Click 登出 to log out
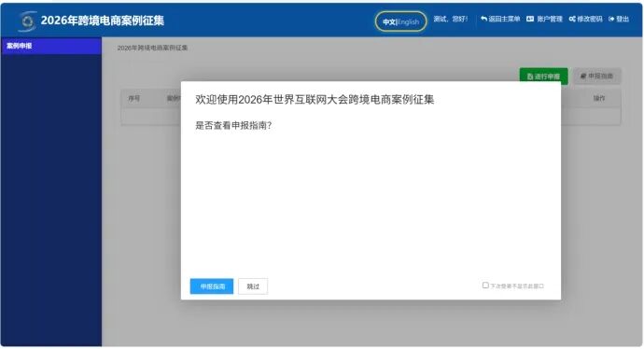 tap(619, 19)
